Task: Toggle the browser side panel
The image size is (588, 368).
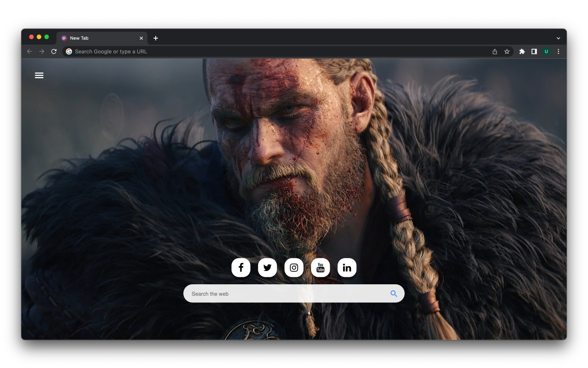Action: point(534,52)
